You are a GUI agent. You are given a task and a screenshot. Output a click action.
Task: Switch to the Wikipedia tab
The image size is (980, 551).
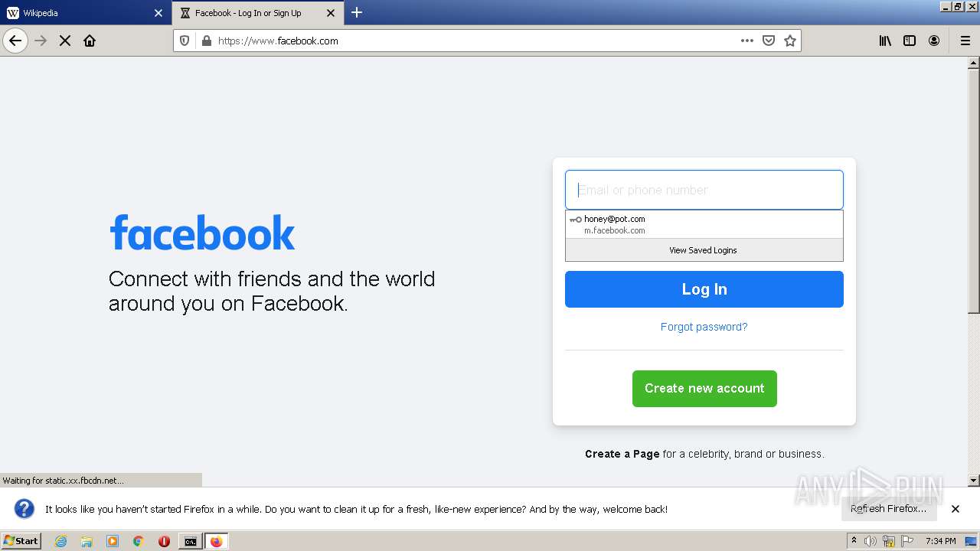point(86,13)
